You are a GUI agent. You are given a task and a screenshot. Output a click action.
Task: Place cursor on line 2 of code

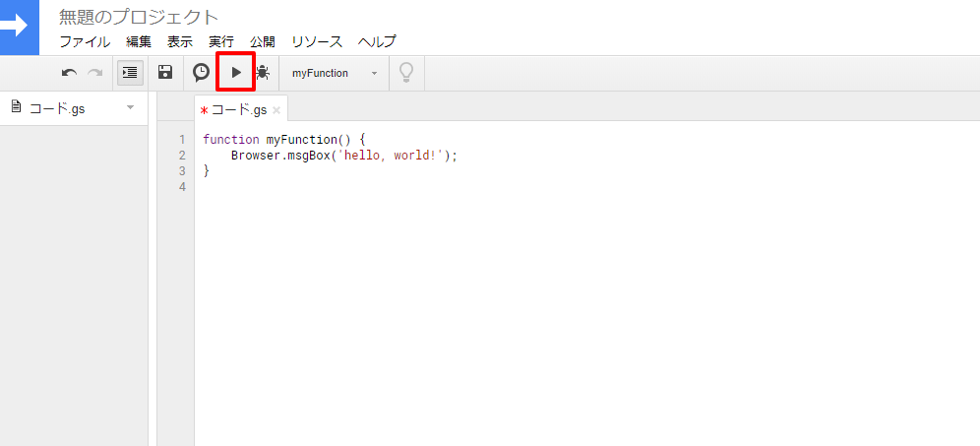pos(344,156)
